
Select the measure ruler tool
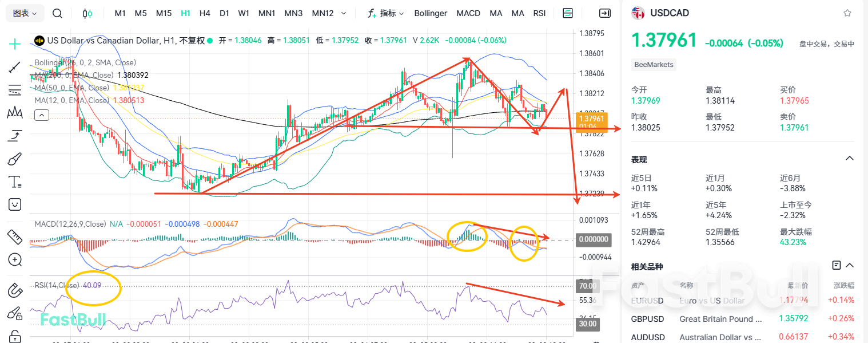(14, 236)
